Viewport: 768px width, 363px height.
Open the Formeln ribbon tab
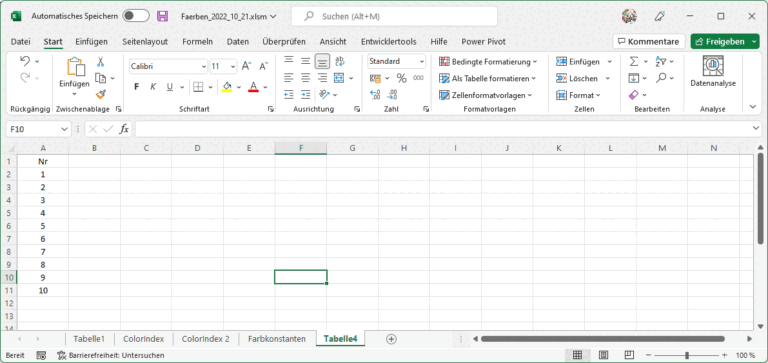click(x=197, y=42)
